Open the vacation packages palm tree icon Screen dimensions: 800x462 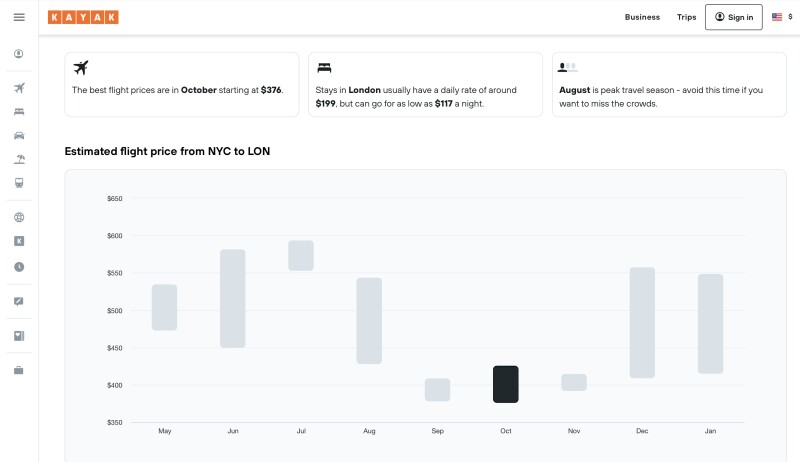click(x=19, y=159)
